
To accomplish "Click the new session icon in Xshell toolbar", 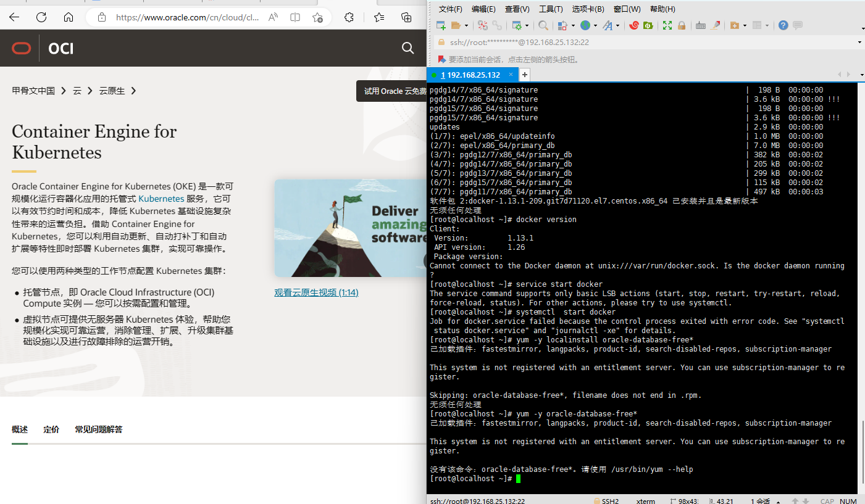I will click(441, 25).
